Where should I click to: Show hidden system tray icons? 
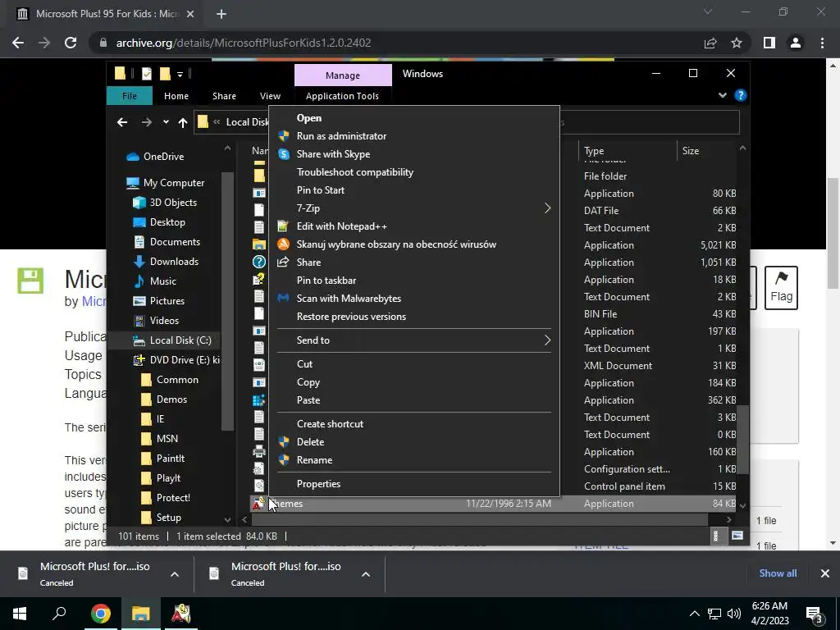pyautogui.click(x=694, y=614)
